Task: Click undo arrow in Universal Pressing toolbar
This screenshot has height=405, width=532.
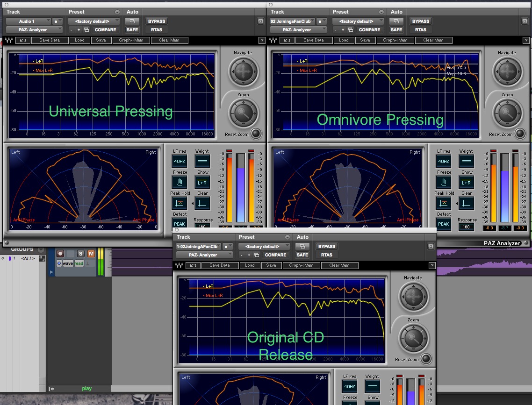Action: point(22,40)
